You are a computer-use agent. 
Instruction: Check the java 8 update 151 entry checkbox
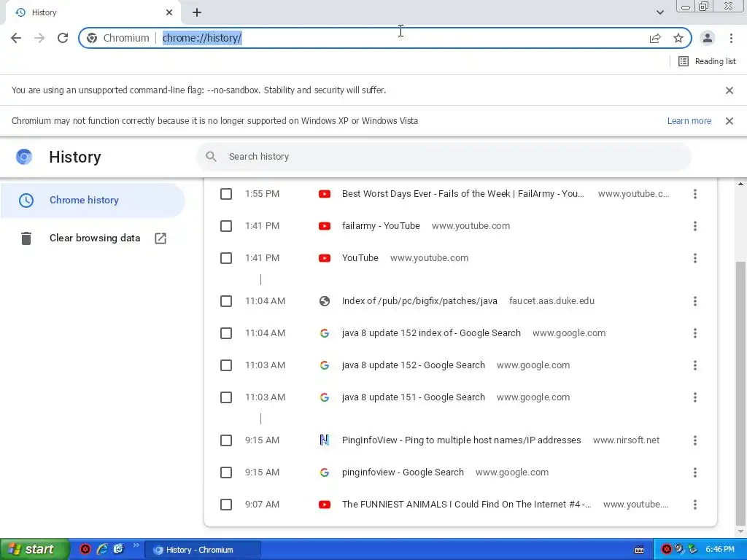(226, 397)
